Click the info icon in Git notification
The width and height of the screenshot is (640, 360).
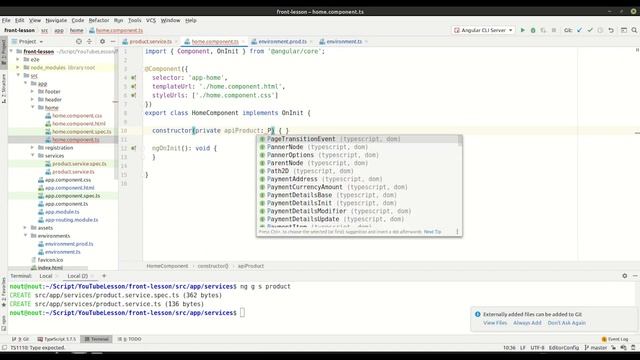[478, 314]
